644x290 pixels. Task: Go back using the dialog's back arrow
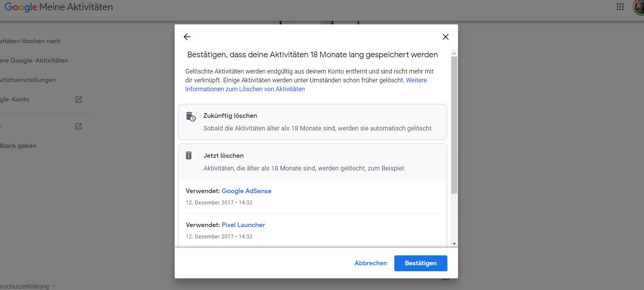click(x=187, y=37)
